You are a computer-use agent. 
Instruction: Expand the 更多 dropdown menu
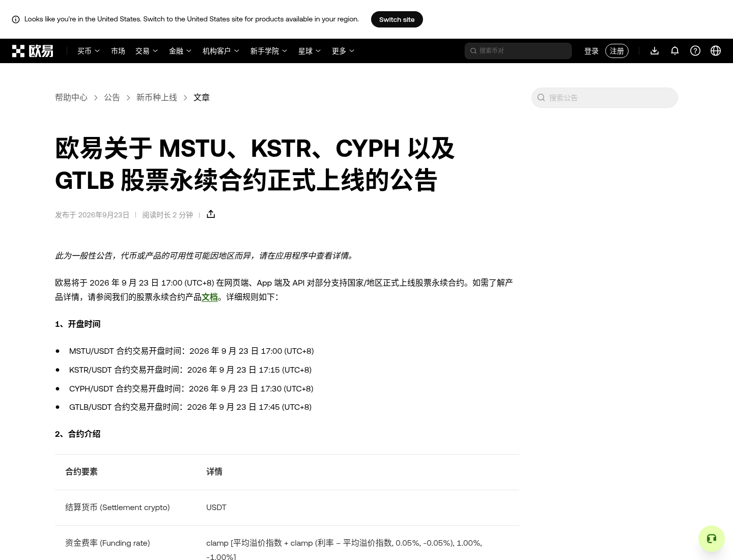(x=343, y=51)
